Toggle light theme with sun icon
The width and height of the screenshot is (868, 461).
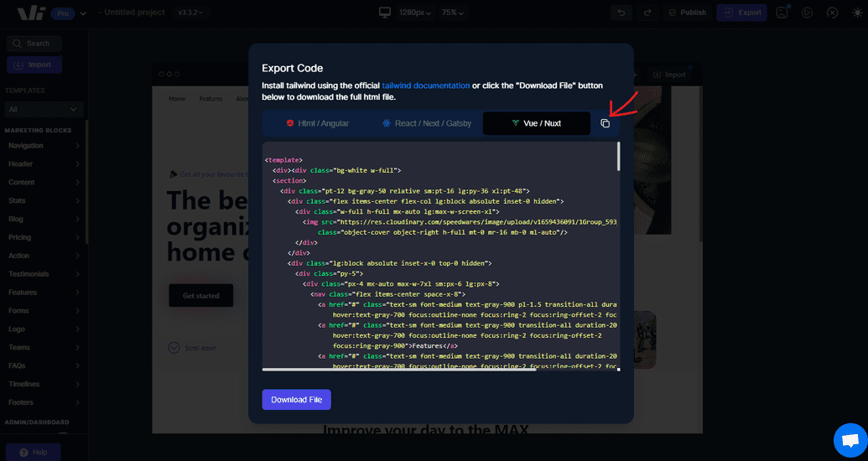[857, 13]
